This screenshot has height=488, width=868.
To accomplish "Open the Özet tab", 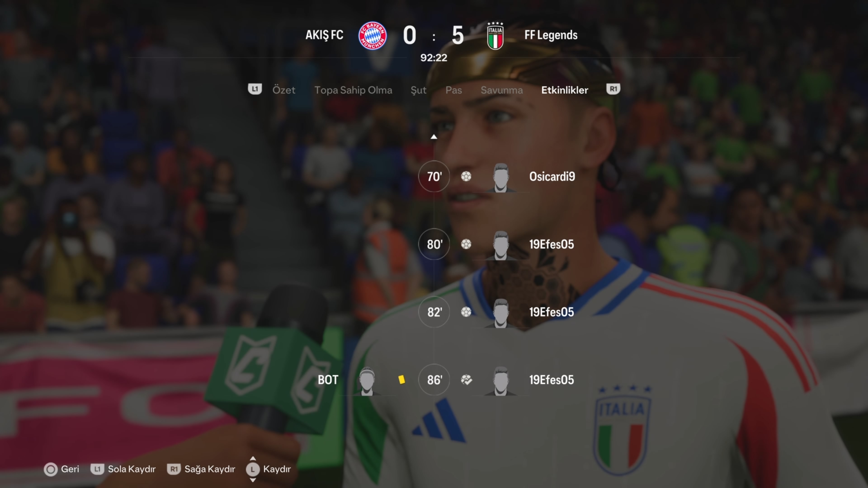I will [x=284, y=90].
